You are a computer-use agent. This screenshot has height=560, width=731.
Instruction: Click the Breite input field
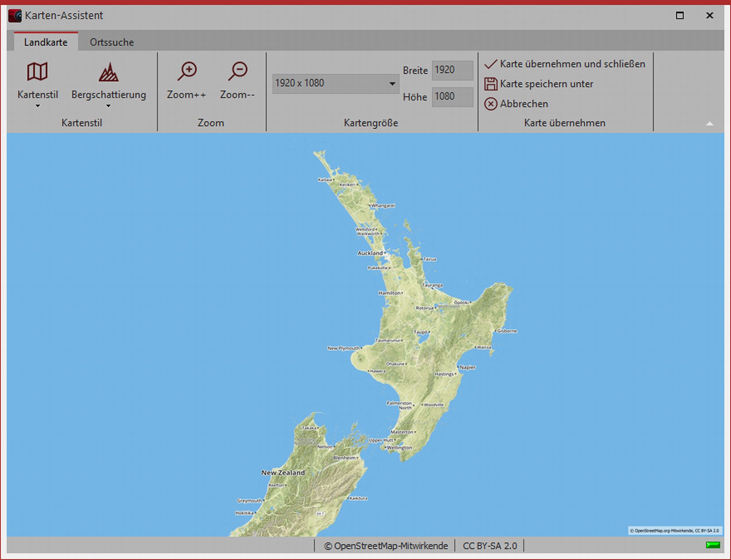pos(452,70)
